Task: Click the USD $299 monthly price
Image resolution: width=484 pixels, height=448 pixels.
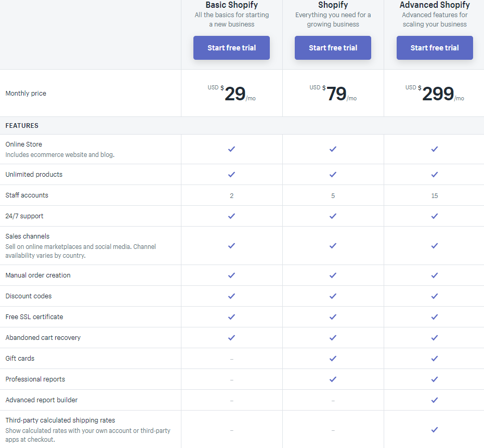Action: point(435,93)
